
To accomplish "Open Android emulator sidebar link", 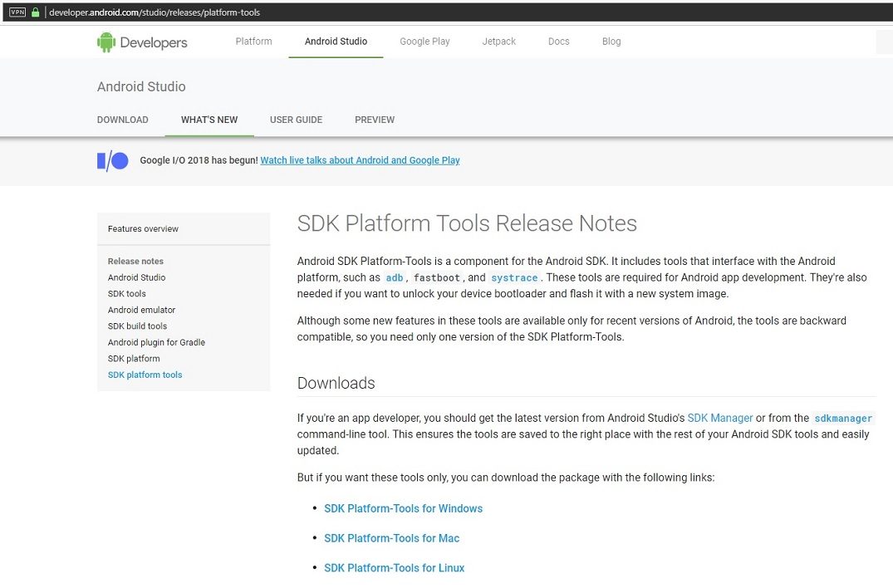I will (142, 310).
